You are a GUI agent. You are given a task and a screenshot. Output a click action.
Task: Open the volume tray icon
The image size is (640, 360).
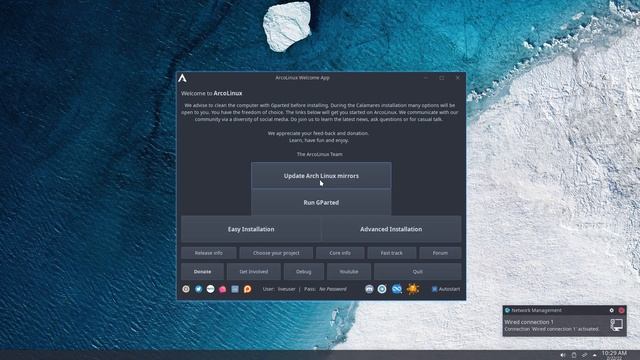(563, 355)
